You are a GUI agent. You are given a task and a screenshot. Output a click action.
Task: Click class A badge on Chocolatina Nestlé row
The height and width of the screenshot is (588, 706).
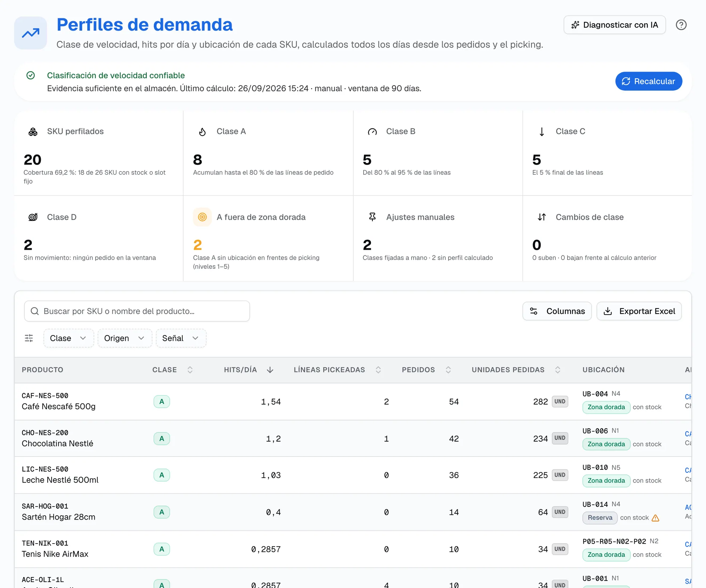pyautogui.click(x=162, y=438)
